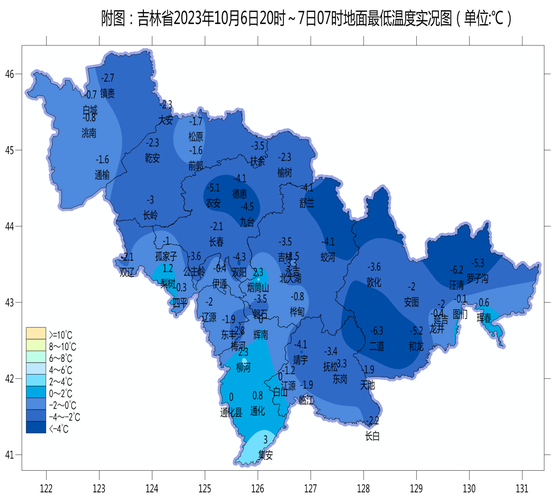Click the 柳河 station label
Screen dimensions: 553x500
[243, 368]
